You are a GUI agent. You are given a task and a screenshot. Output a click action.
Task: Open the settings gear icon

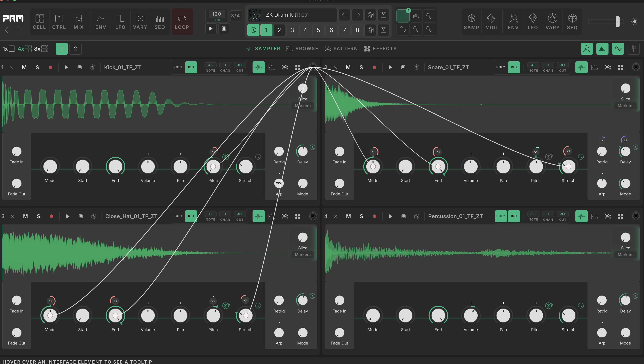pyautogui.click(x=634, y=22)
